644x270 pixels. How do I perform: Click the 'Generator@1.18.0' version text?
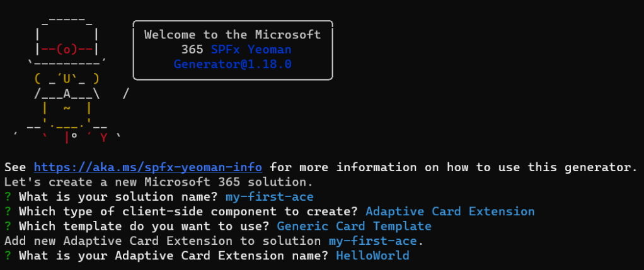(x=233, y=64)
